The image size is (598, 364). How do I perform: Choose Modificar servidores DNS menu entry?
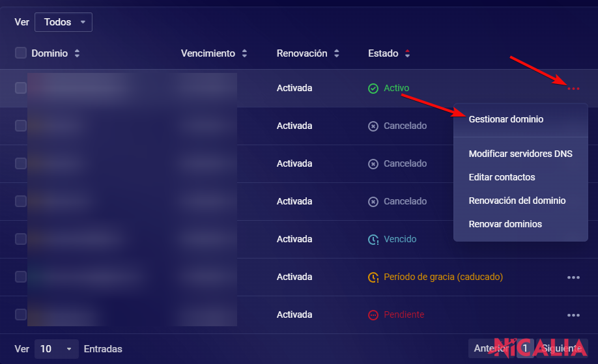pos(520,154)
